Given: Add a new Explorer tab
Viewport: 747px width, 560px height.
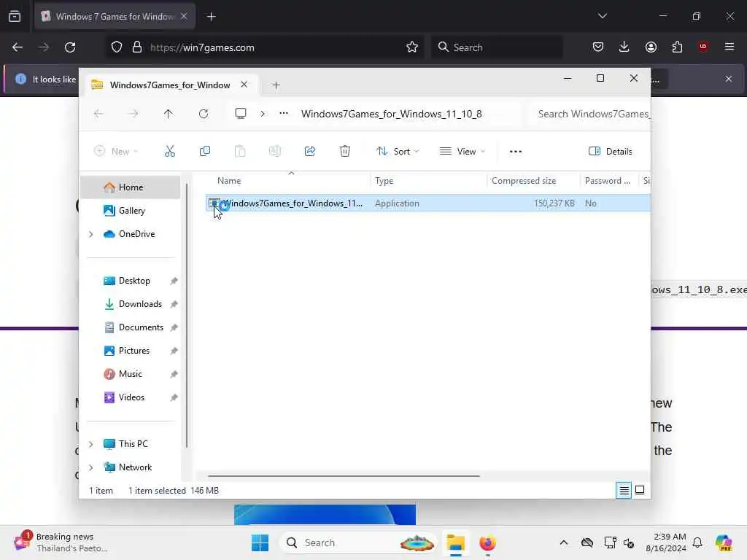Looking at the screenshot, I should (x=276, y=85).
